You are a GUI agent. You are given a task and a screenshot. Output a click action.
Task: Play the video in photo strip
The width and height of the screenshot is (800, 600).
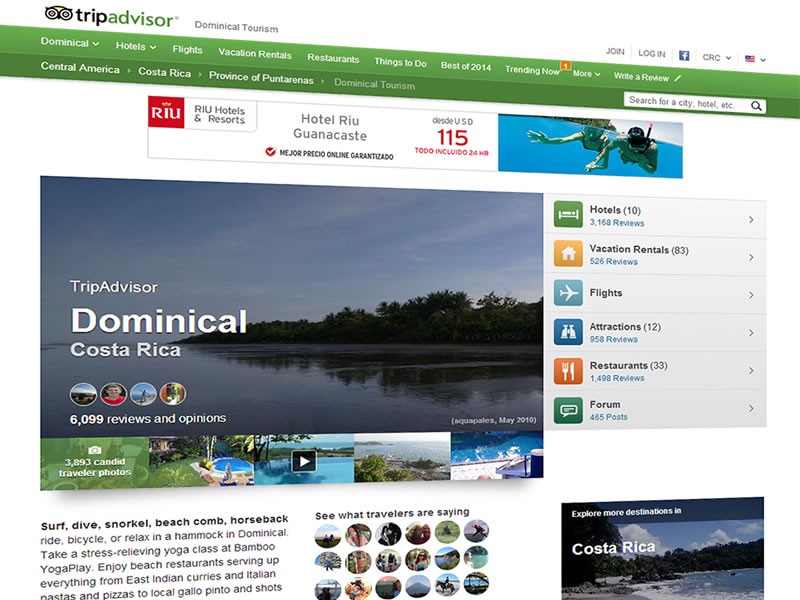[304, 461]
